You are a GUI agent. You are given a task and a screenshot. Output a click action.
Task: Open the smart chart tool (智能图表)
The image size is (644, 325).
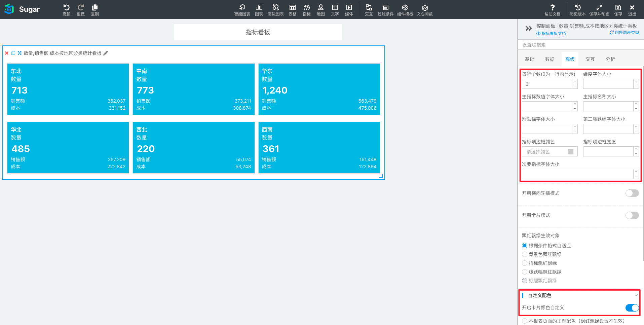[x=242, y=10]
